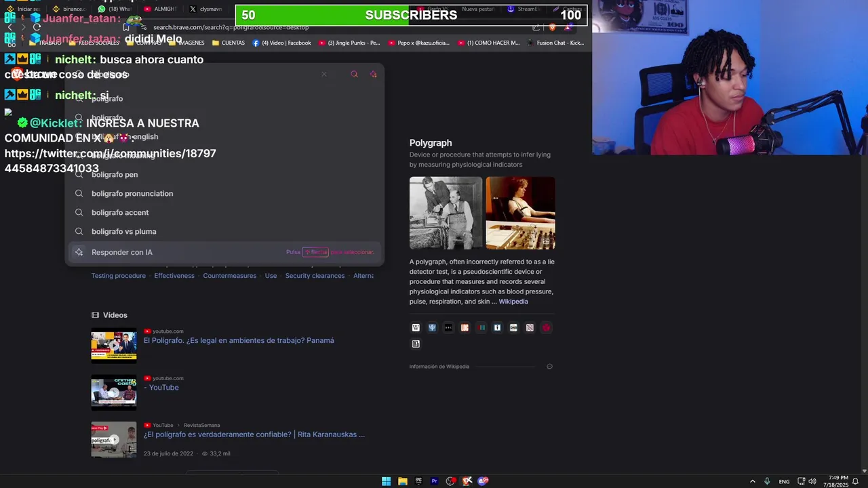
Task: Open '(1) COMO HACER M...' bookmark
Action: (x=488, y=43)
